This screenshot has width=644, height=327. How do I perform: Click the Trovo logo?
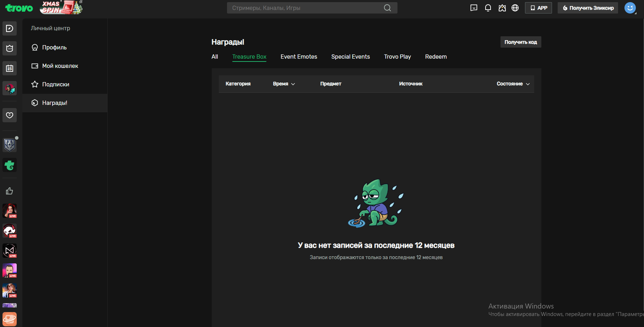(x=19, y=8)
